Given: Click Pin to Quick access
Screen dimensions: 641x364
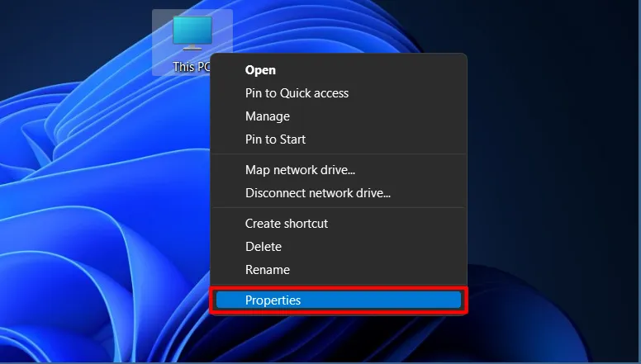Looking at the screenshot, I should 339,93.
